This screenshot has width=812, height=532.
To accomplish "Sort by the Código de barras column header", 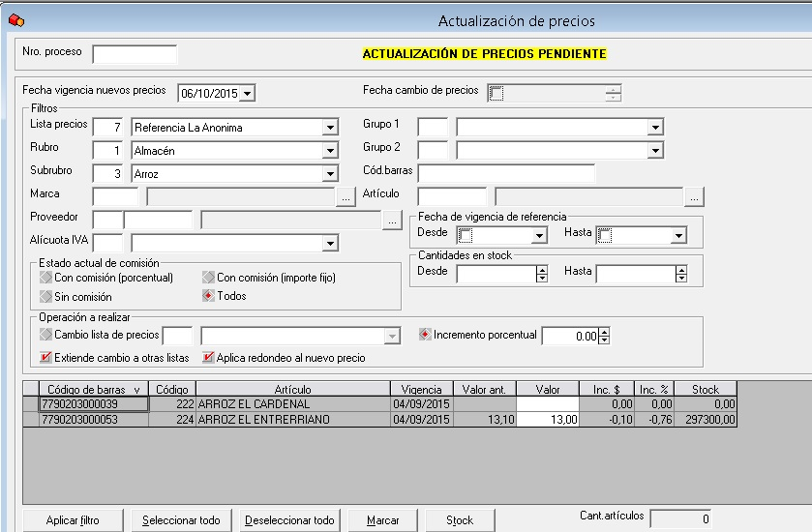I will point(94,389).
